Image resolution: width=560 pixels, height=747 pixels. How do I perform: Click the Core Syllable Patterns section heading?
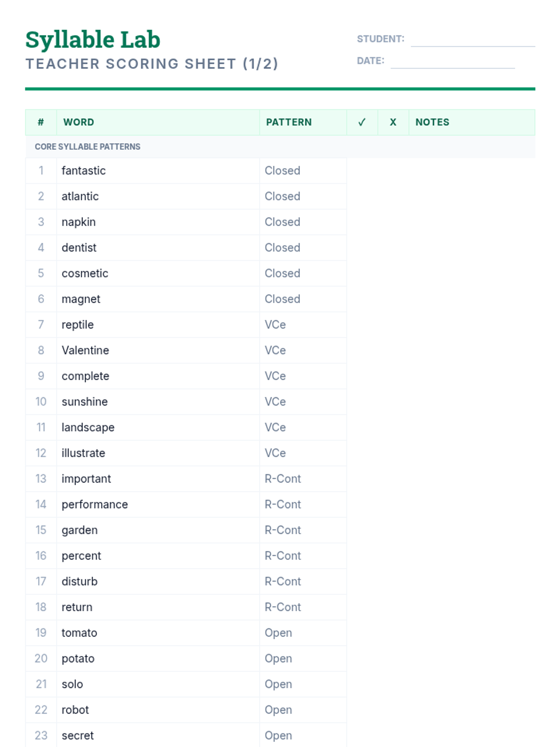[87, 147]
